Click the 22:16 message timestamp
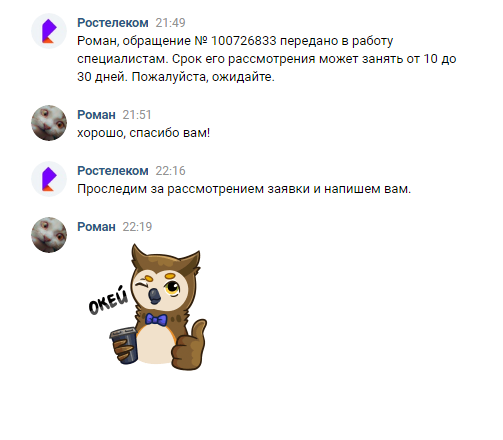Viewport: 503px width, 440px height. (x=170, y=171)
